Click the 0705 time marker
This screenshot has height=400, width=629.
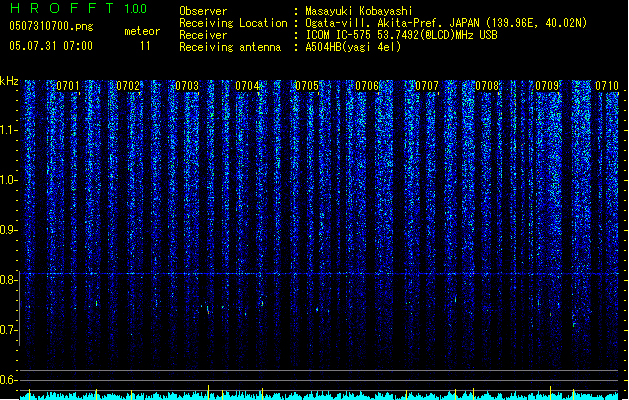pyautogui.click(x=307, y=86)
